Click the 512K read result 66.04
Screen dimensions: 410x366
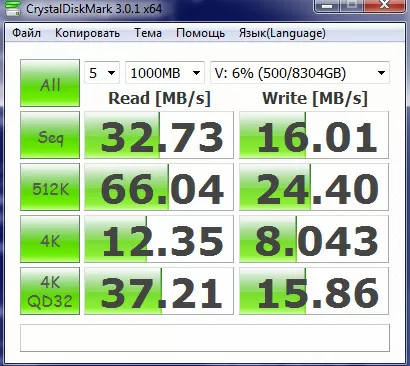[159, 187]
